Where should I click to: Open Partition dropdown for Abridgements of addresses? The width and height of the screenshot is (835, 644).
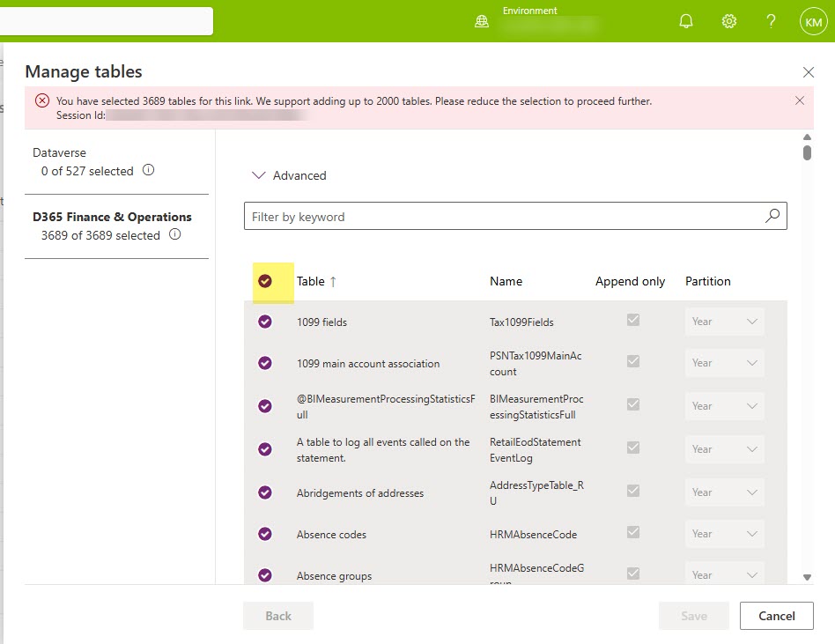tap(724, 492)
